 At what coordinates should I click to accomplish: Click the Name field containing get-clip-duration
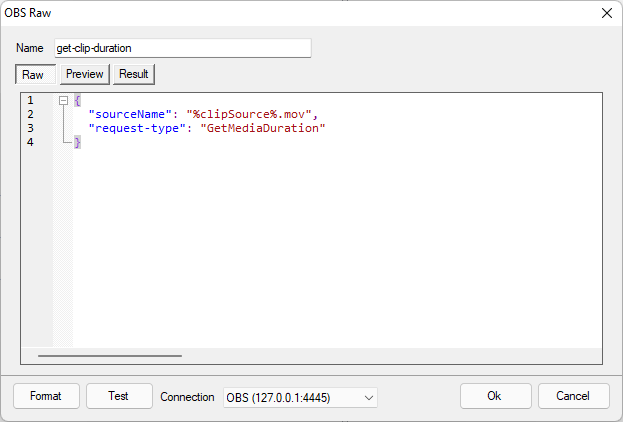tap(182, 48)
